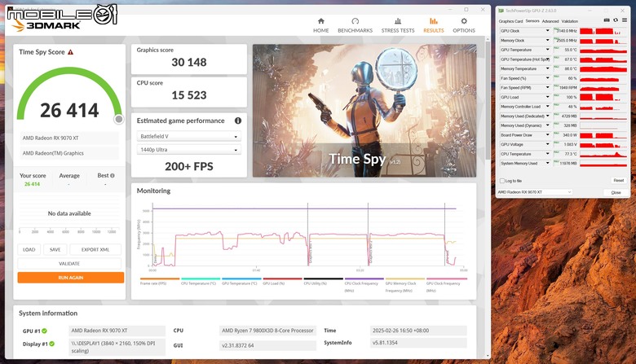Viewport: 636px width, 364px height.
Task: Click the VALIDATE button
Action: (x=69, y=263)
